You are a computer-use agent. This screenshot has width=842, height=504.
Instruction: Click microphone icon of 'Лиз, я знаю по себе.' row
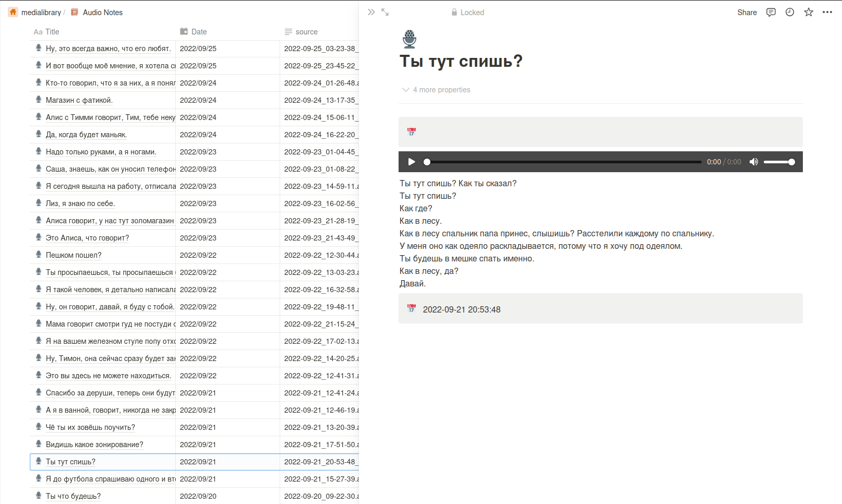(x=39, y=203)
